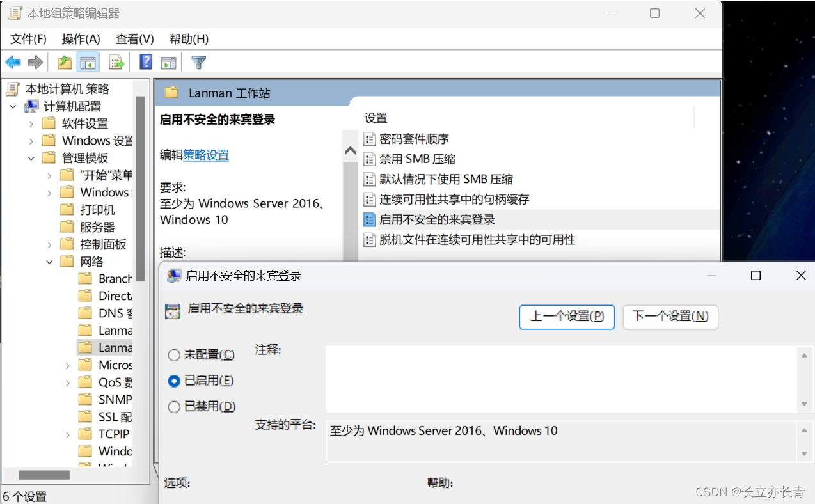Click the 打印机 folder icon in tree
Image resolution: width=815 pixels, height=504 pixels.
[67, 209]
